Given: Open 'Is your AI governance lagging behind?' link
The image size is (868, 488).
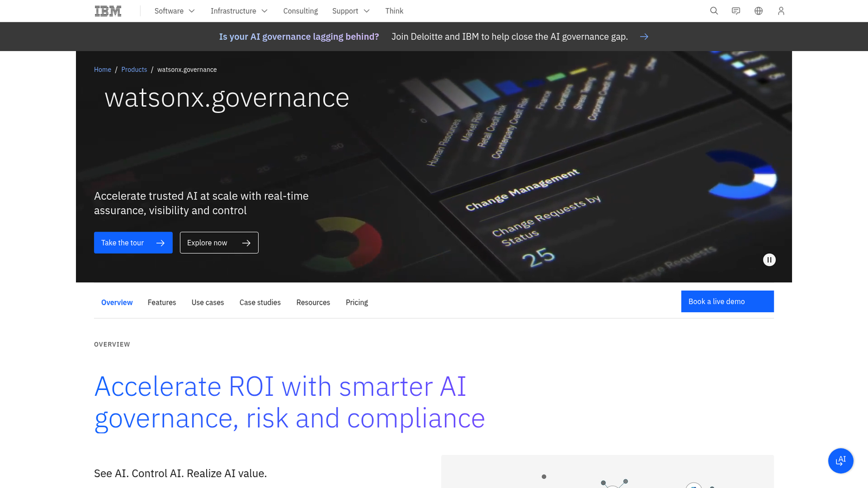Looking at the screenshot, I should pos(299,36).
